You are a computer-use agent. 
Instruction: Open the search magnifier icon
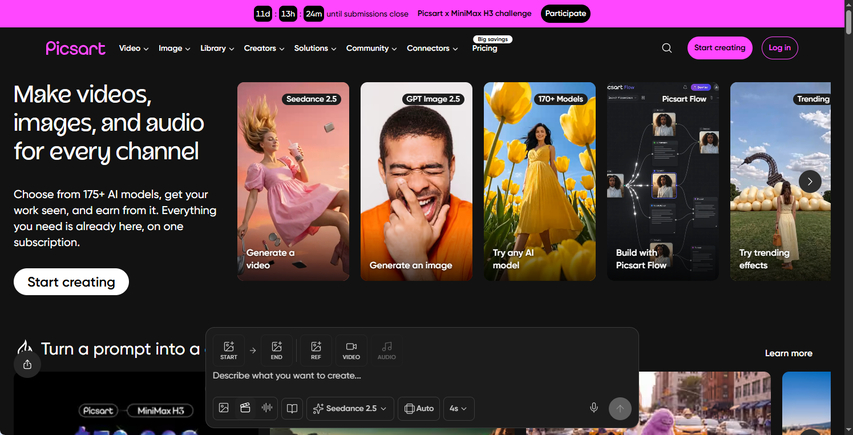click(666, 48)
